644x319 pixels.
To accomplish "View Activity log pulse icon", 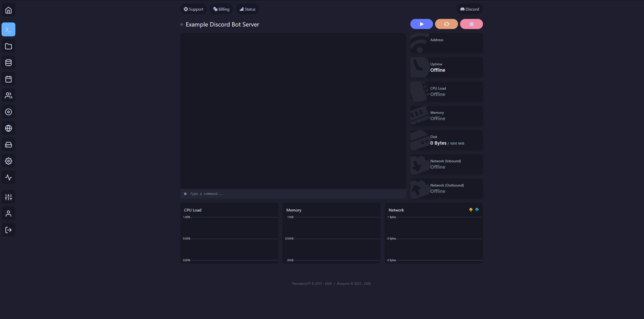I will (x=8, y=177).
